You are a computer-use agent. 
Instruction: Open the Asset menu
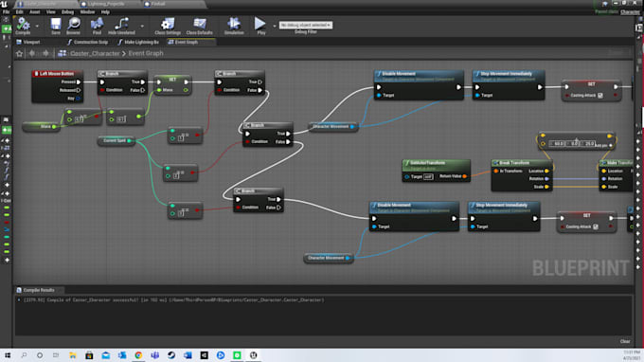(x=34, y=12)
